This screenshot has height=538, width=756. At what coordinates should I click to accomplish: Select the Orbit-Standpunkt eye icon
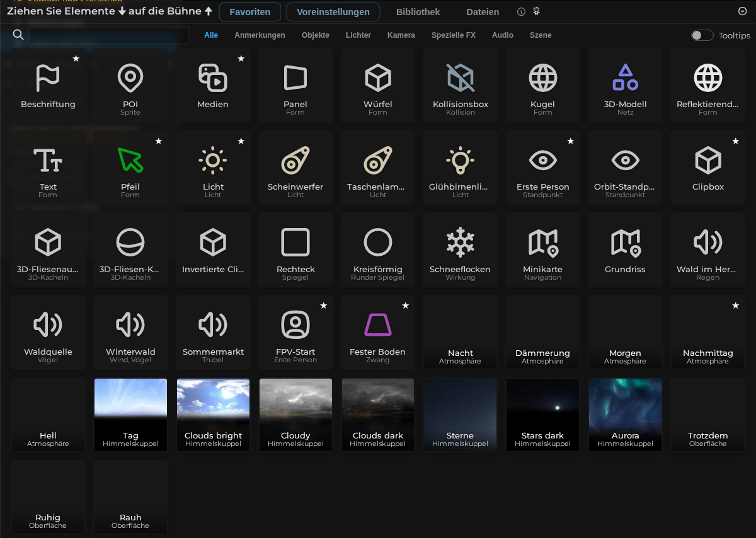pyautogui.click(x=625, y=160)
